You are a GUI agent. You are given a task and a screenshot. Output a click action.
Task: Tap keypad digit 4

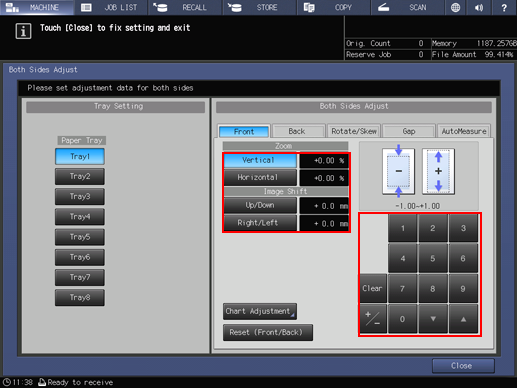click(403, 258)
